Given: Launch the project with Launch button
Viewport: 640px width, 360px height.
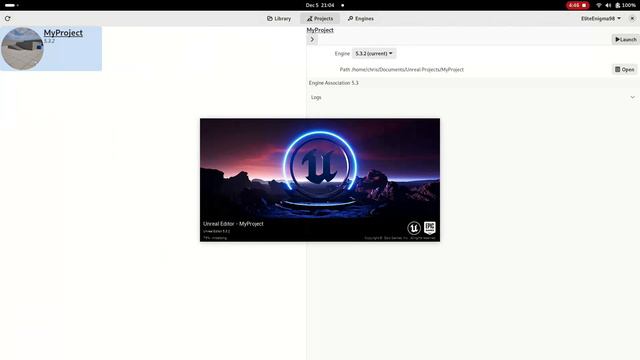Looking at the screenshot, I should coord(625,39).
